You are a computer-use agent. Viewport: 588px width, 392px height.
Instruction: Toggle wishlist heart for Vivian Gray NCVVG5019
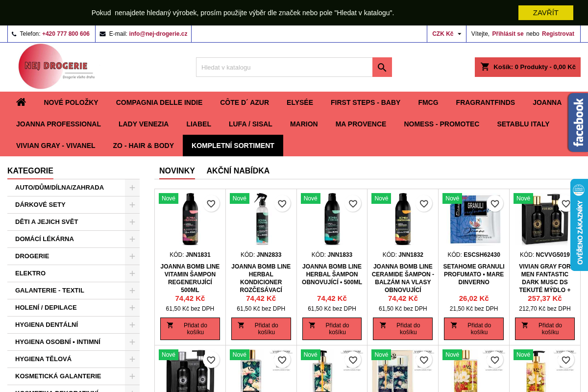[x=566, y=204]
